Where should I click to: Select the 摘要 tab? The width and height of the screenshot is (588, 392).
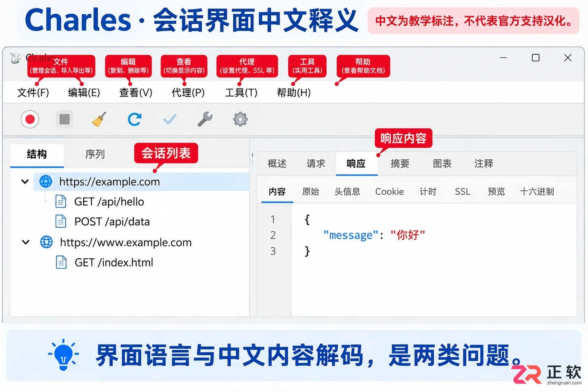(400, 164)
